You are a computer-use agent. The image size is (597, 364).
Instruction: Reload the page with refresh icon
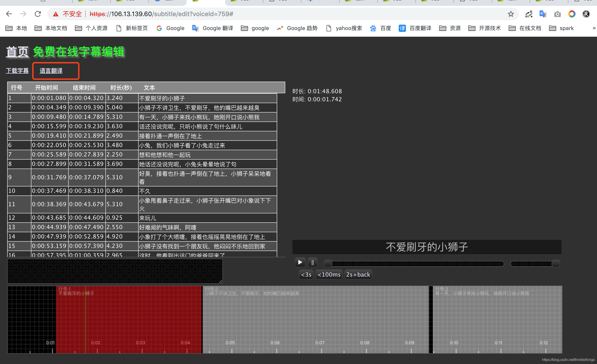click(x=37, y=14)
